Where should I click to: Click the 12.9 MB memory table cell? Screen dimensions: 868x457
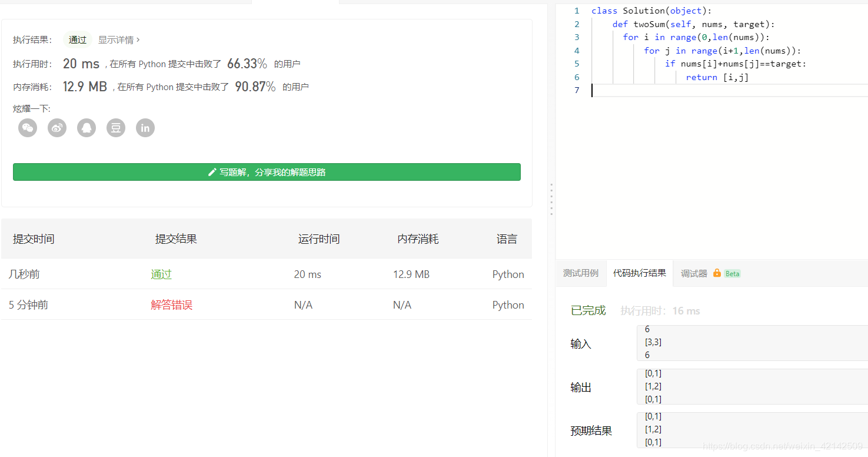click(x=411, y=274)
